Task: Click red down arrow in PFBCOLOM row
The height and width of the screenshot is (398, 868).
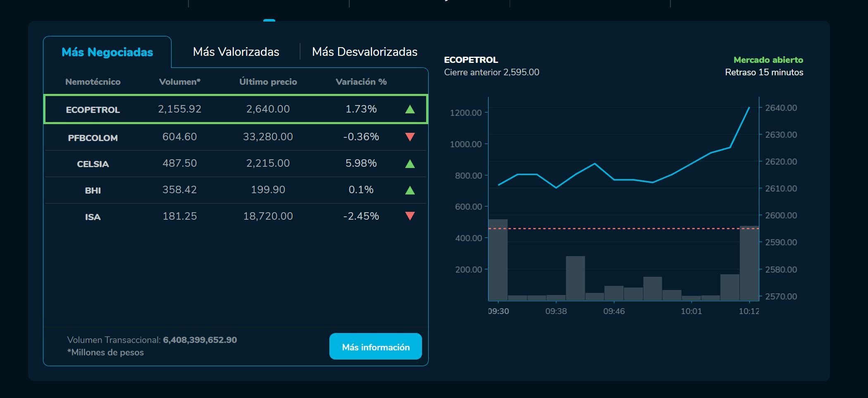Action: coord(410,137)
